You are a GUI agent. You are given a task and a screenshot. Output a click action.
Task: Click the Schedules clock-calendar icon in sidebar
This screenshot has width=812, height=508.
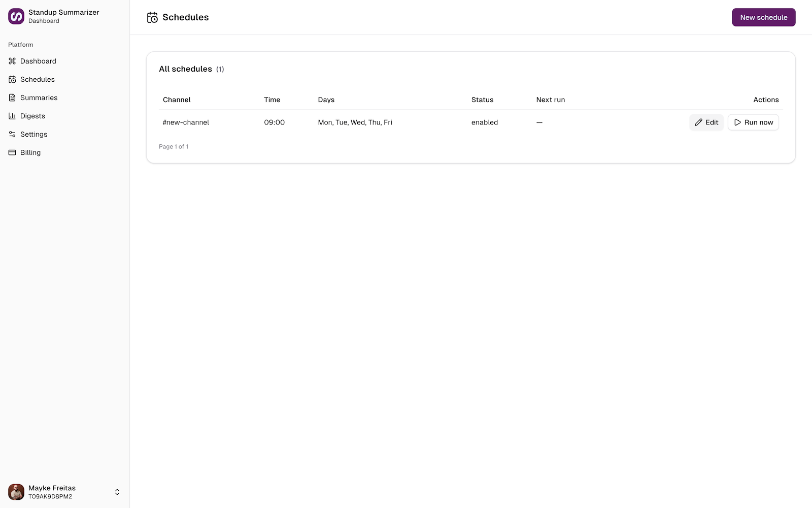click(x=12, y=79)
